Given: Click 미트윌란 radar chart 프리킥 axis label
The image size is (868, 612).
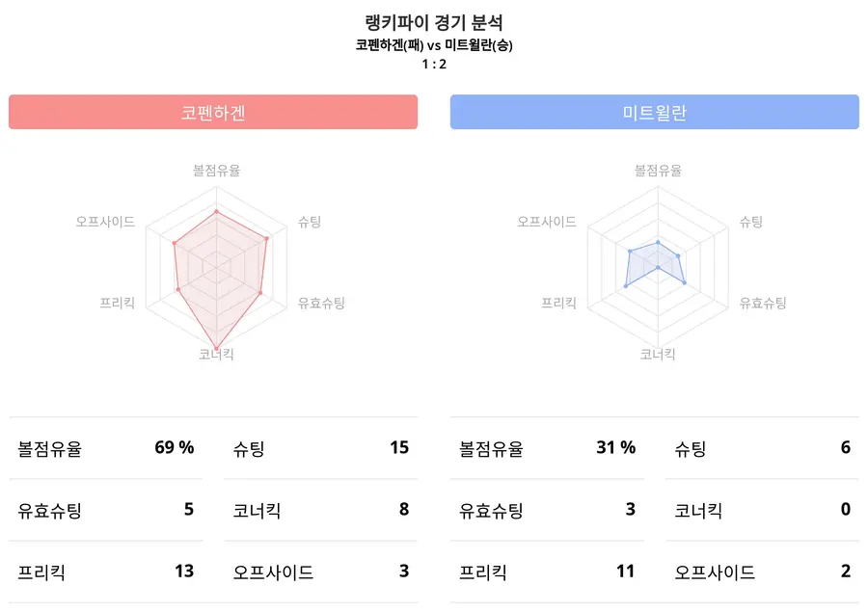Looking at the screenshot, I should 558,303.
